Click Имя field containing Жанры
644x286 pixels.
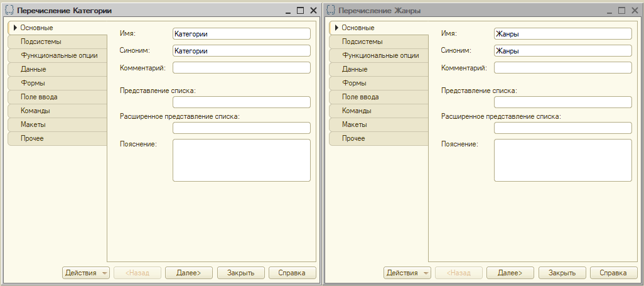point(562,34)
